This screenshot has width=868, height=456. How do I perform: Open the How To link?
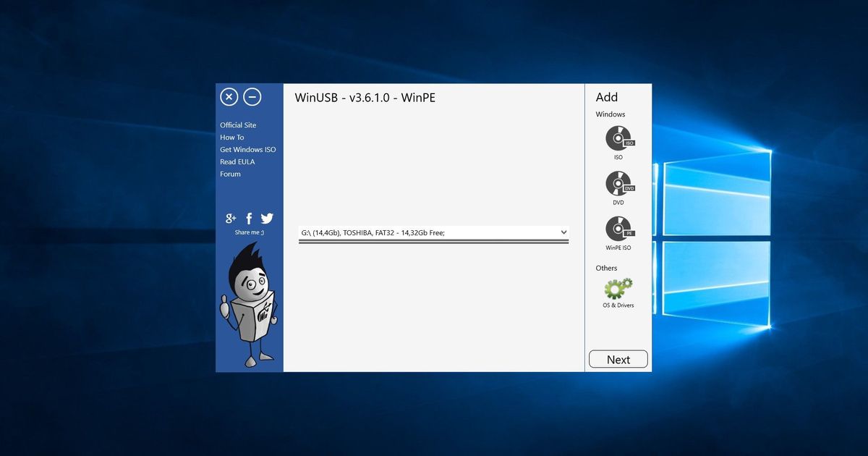pyautogui.click(x=232, y=138)
